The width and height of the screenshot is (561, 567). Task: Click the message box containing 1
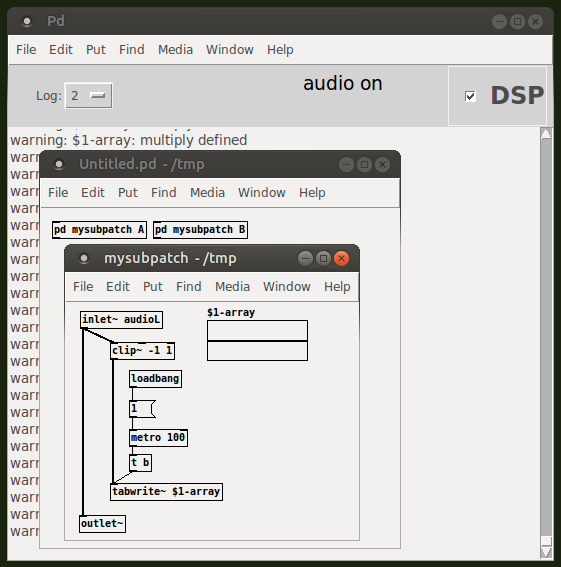pyautogui.click(x=142, y=409)
